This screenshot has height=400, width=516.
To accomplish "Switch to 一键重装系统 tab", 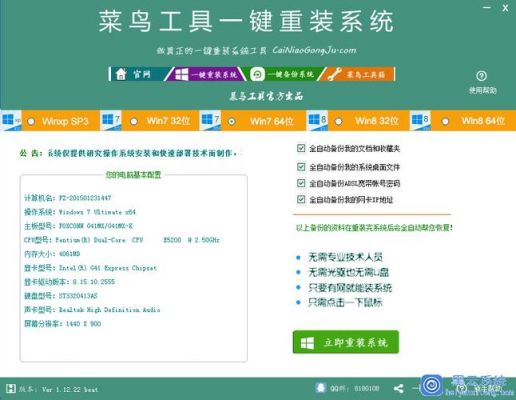I will point(206,74).
